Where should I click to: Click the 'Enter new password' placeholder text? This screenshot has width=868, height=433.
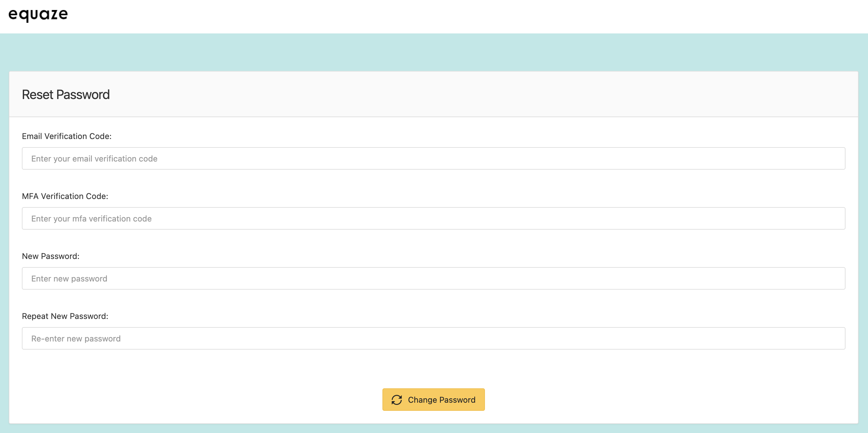(x=69, y=279)
